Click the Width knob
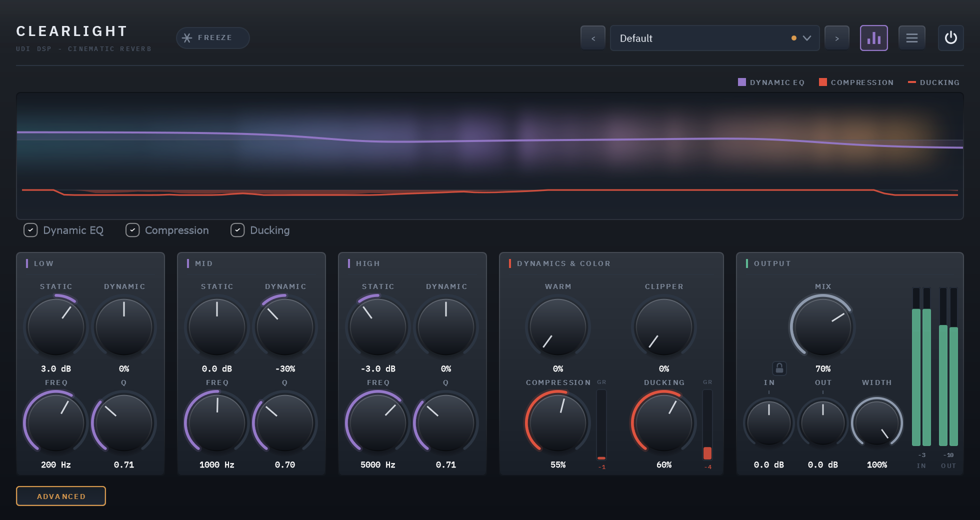The height and width of the screenshot is (520, 980). [877, 423]
